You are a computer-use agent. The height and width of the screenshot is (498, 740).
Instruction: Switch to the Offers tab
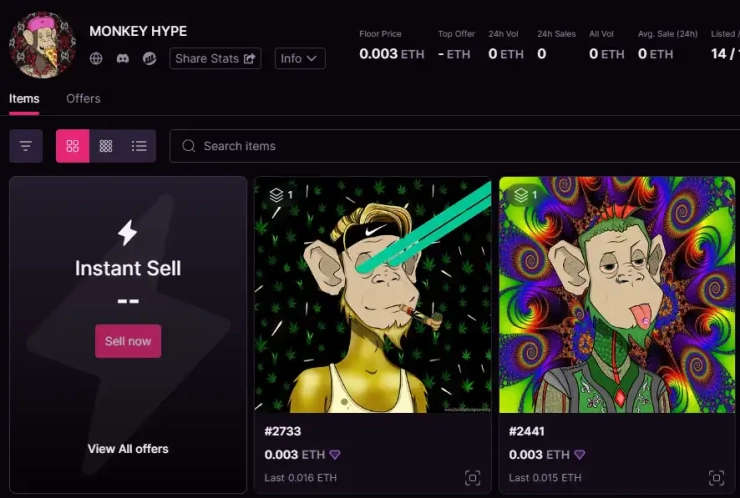pyautogui.click(x=83, y=99)
